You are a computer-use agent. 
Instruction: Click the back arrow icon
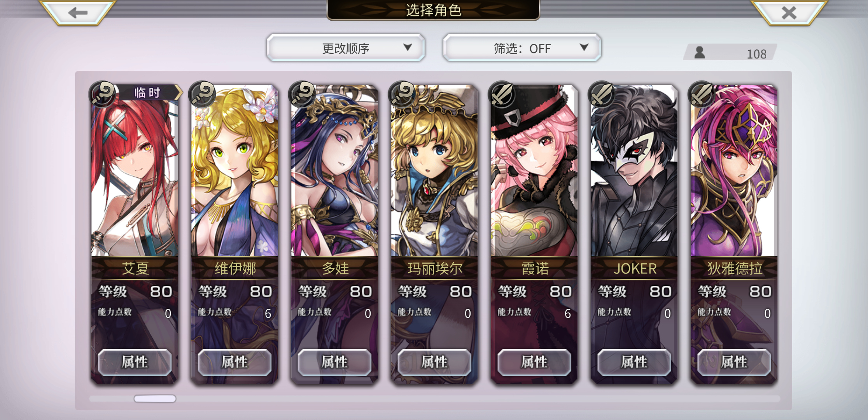(78, 13)
